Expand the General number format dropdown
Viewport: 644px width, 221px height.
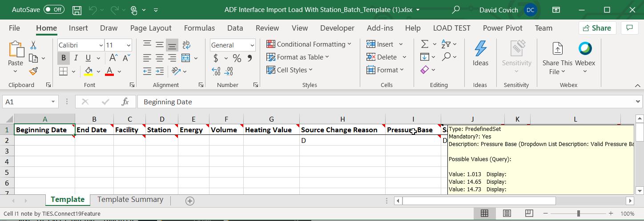click(x=252, y=45)
